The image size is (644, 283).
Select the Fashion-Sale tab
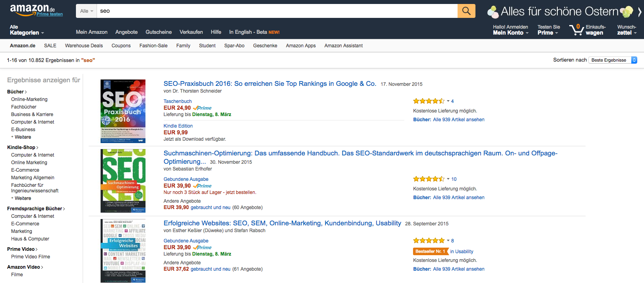(x=153, y=46)
